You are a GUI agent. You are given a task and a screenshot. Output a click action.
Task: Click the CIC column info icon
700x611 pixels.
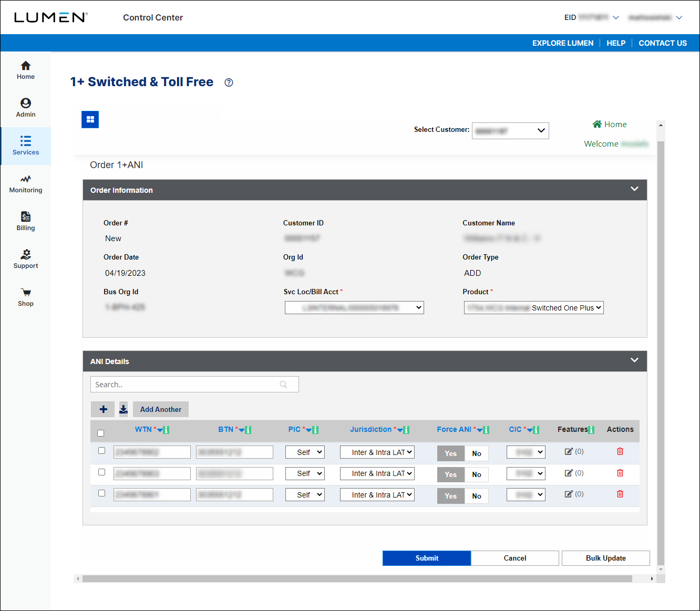click(536, 430)
